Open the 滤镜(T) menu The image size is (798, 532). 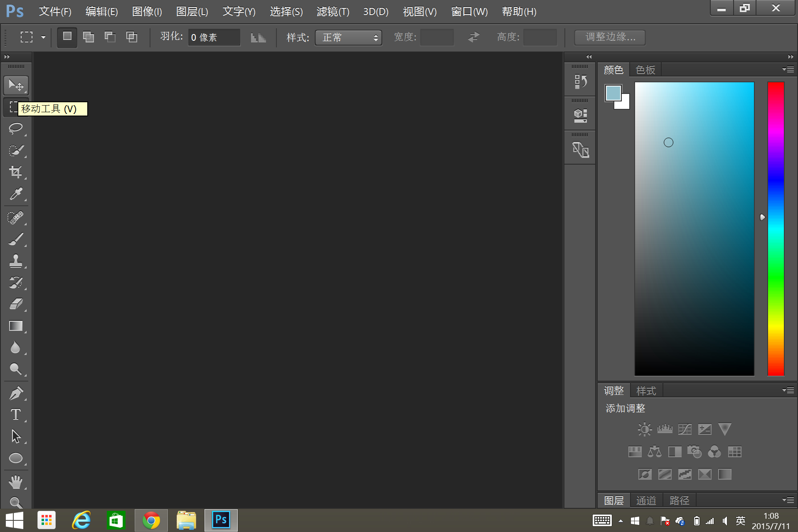(332, 12)
